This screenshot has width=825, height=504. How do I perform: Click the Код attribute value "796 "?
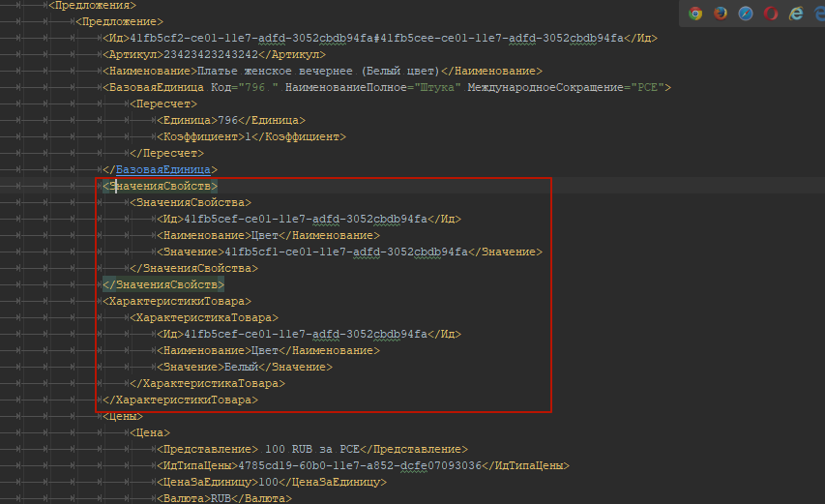(258, 87)
